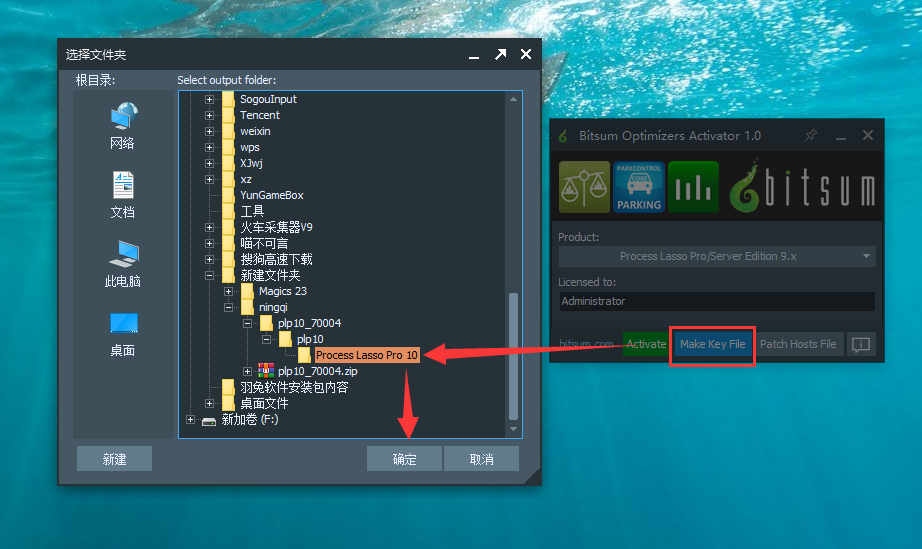Click the folder icon next to SogouInput
The image size is (922, 549).
click(228, 99)
